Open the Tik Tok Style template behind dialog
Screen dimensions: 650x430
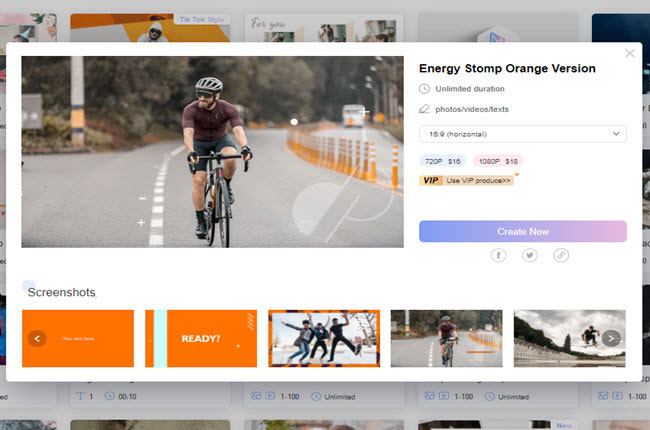coord(150,28)
